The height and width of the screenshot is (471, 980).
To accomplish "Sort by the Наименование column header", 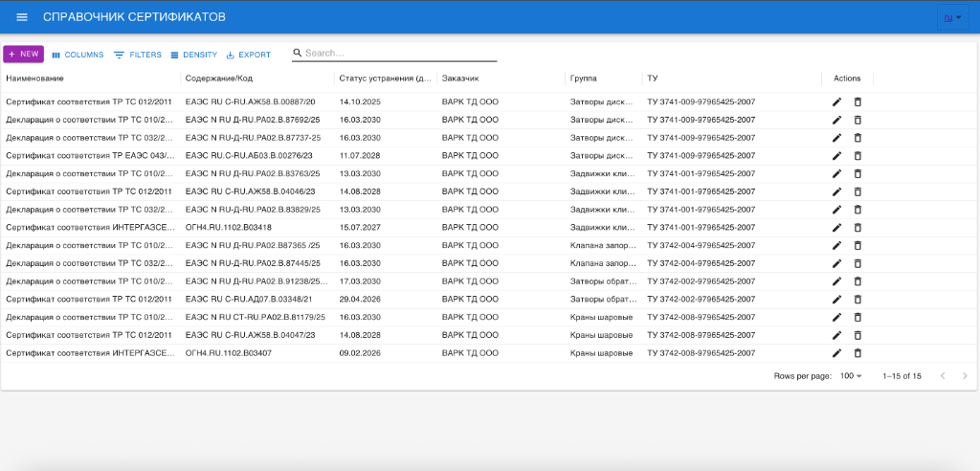I will 34,78.
